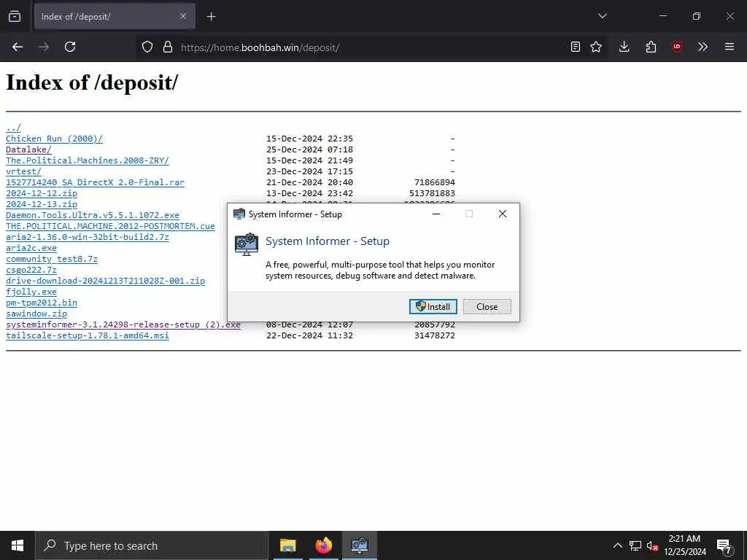
Task: Click Install in System Informer Setup
Action: click(433, 307)
